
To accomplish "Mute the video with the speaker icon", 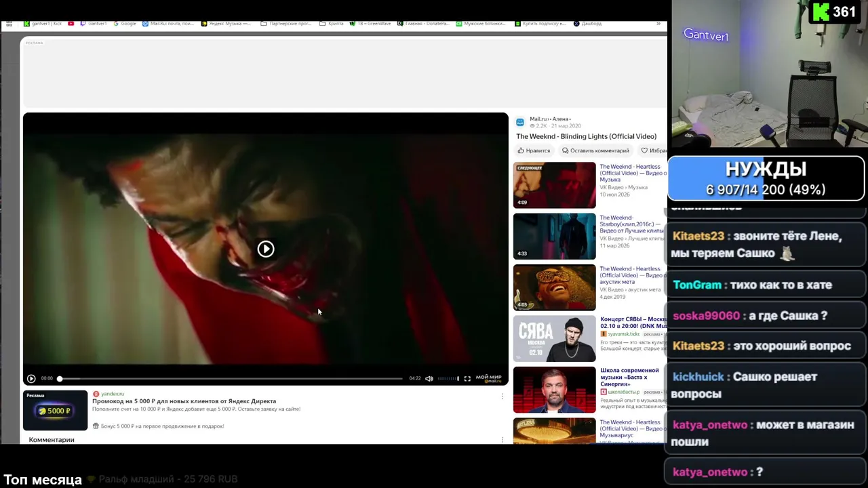I will [429, 378].
